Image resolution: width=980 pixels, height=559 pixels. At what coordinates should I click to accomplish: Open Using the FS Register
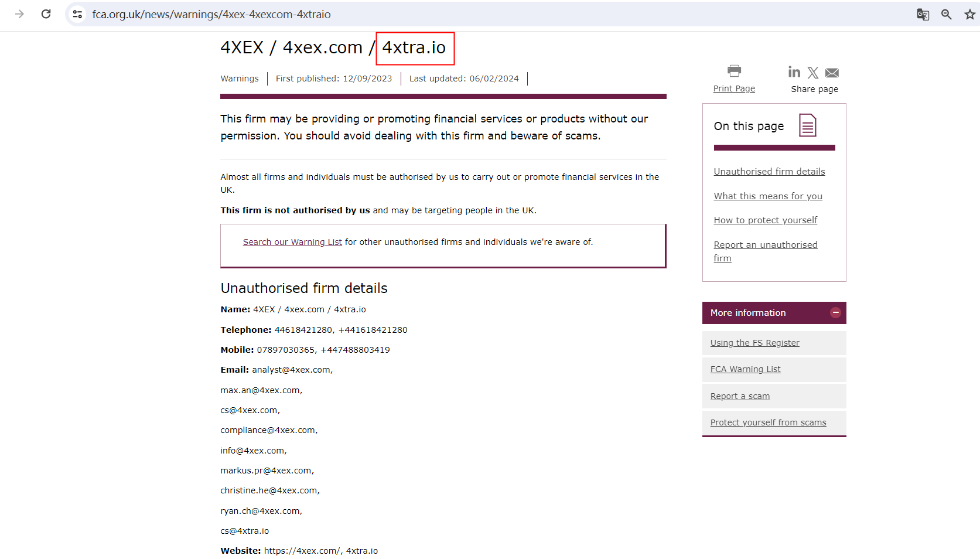[754, 343]
